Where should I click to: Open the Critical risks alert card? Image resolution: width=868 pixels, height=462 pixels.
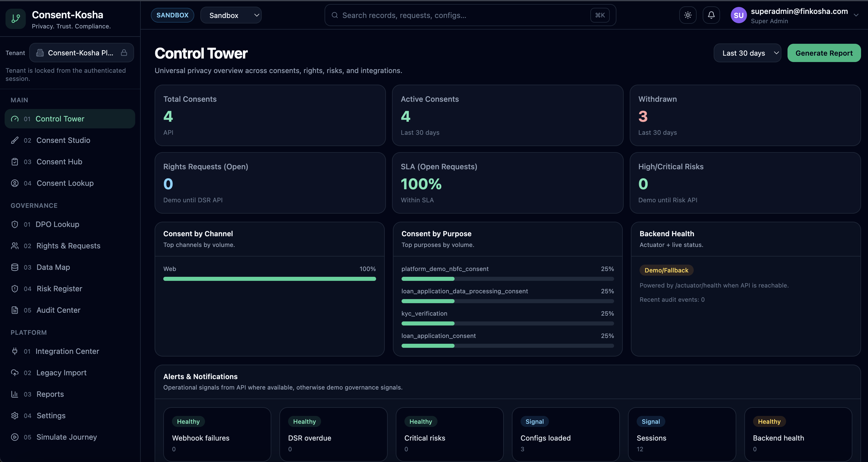click(x=450, y=434)
